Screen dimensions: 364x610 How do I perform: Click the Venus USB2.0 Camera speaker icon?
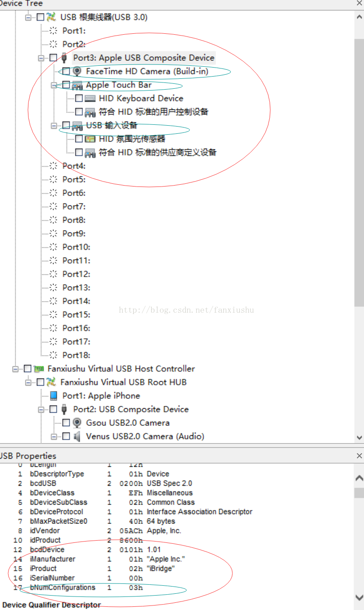tap(77, 436)
